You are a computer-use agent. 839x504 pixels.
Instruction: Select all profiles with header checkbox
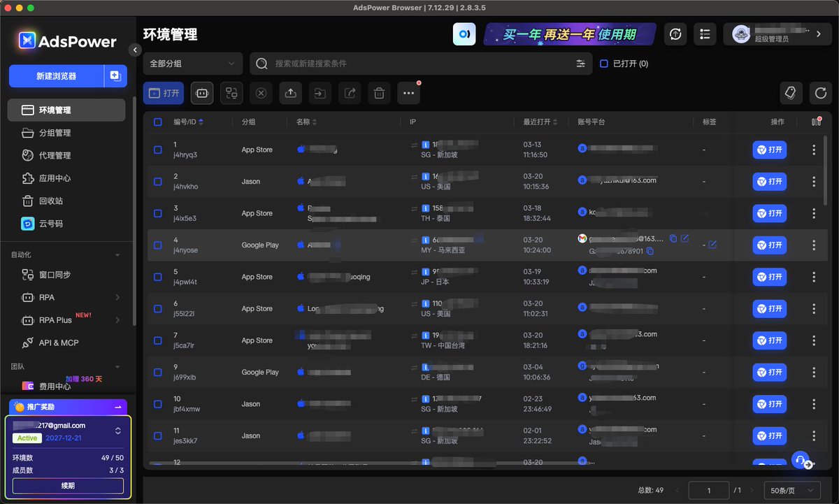click(x=158, y=122)
